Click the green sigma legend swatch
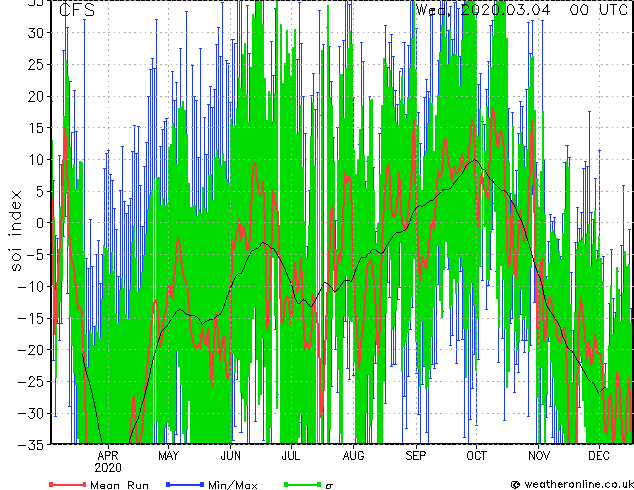Image resolution: width=634 pixels, height=490 pixels. tap(302, 484)
